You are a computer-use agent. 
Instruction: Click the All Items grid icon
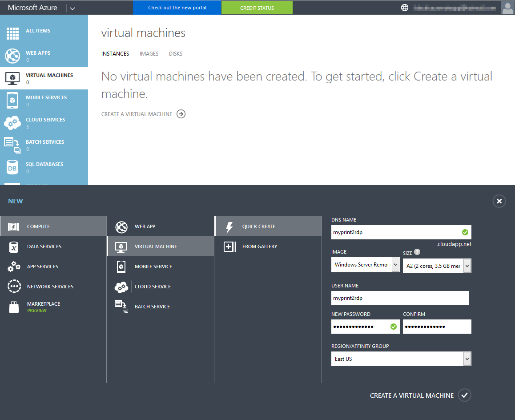[12, 33]
